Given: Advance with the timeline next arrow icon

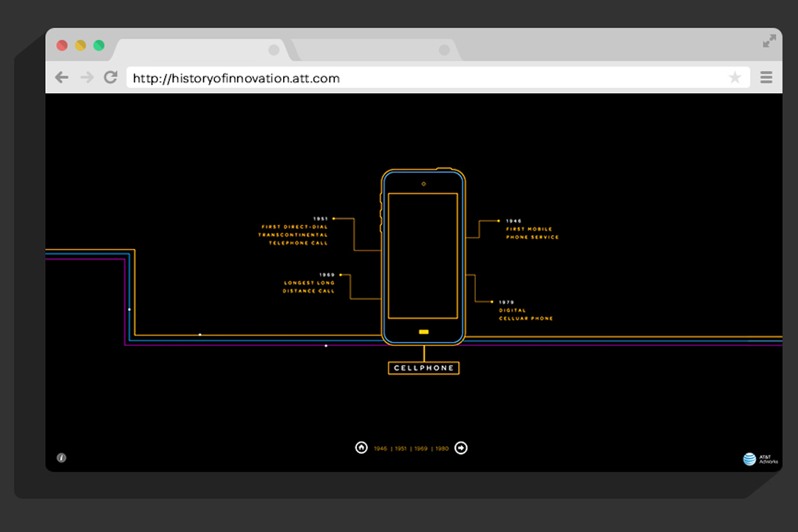Looking at the screenshot, I should click(460, 448).
